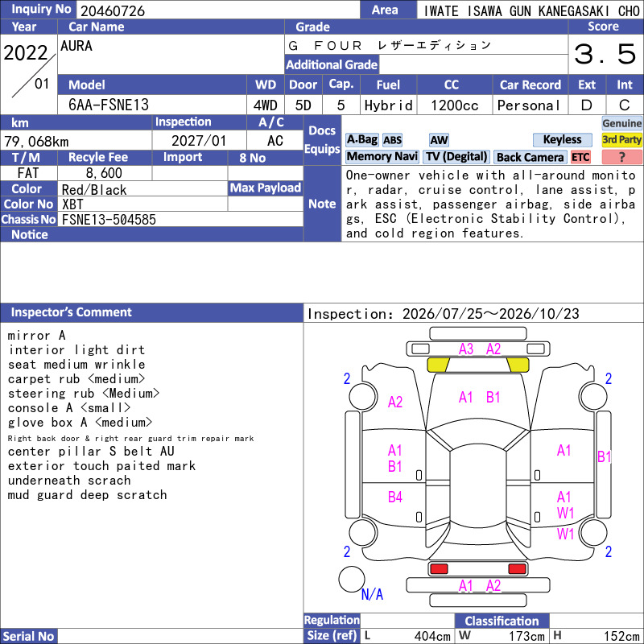Click the B4 damage mark on diagram
Image resolution: width=644 pixels, height=644 pixels.
[x=394, y=497]
